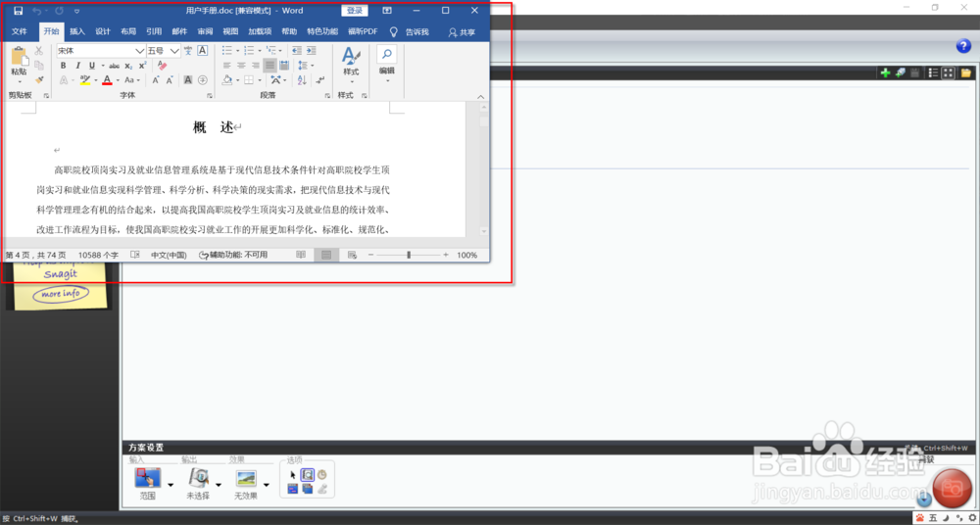Open the Editing (编辑) search menu
980x525 pixels.
(387, 65)
